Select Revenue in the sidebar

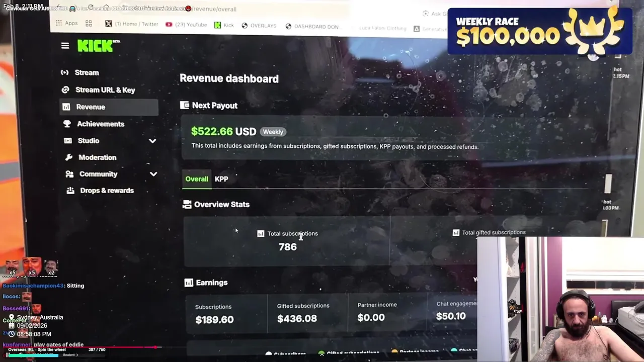point(109,107)
